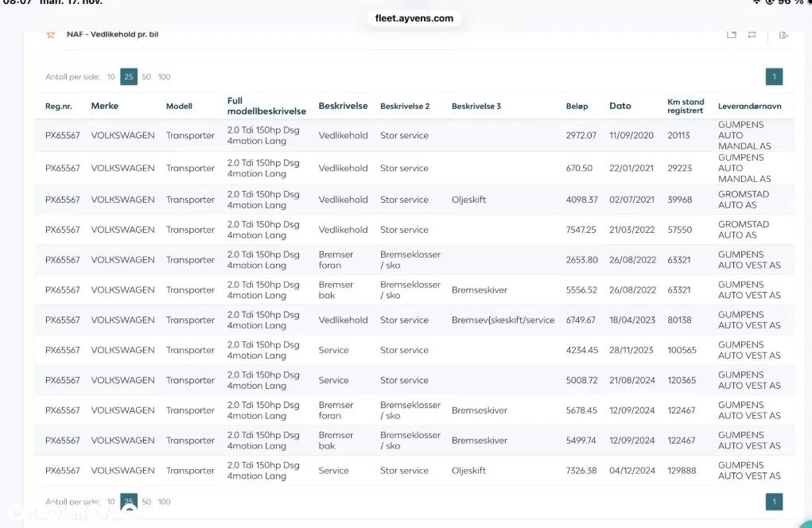
Task: Sort by the Modell column header
Action: click(x=179, y=106)
